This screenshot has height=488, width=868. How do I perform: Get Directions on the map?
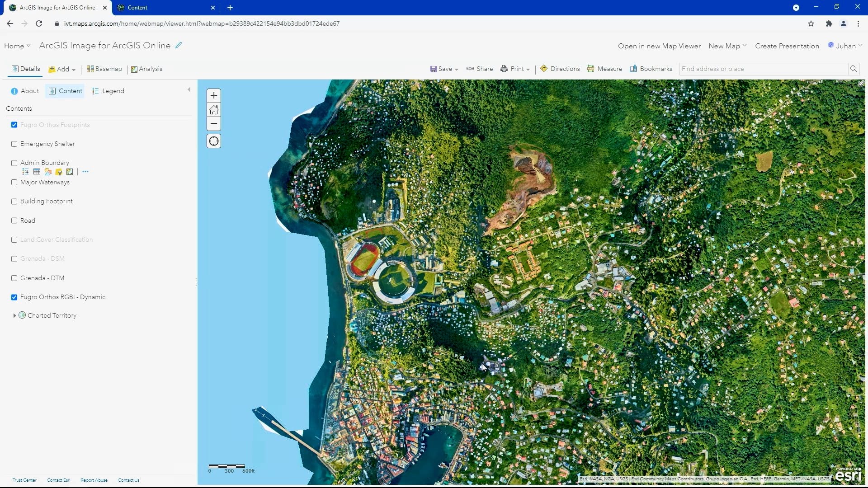click(x=560, y=69)
